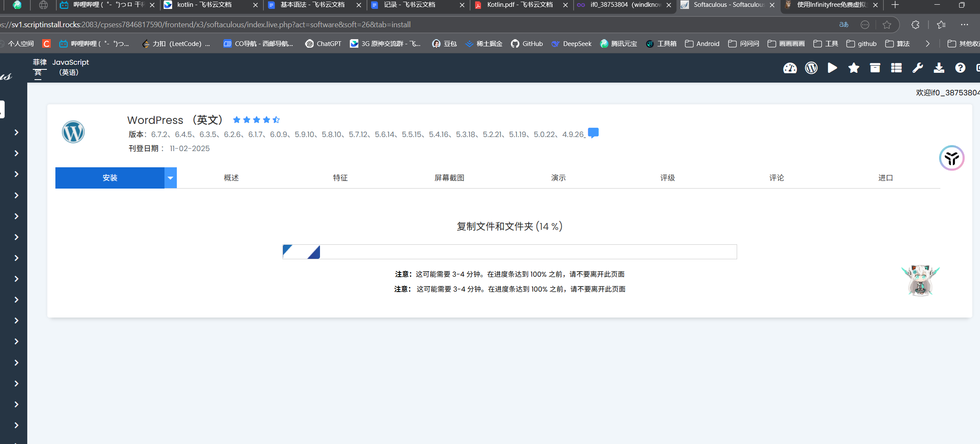Screen dimensions: 980x444
Task: Open the browser ellipsis settings menu
Action: pyautogui.click(x=964, y=25)
